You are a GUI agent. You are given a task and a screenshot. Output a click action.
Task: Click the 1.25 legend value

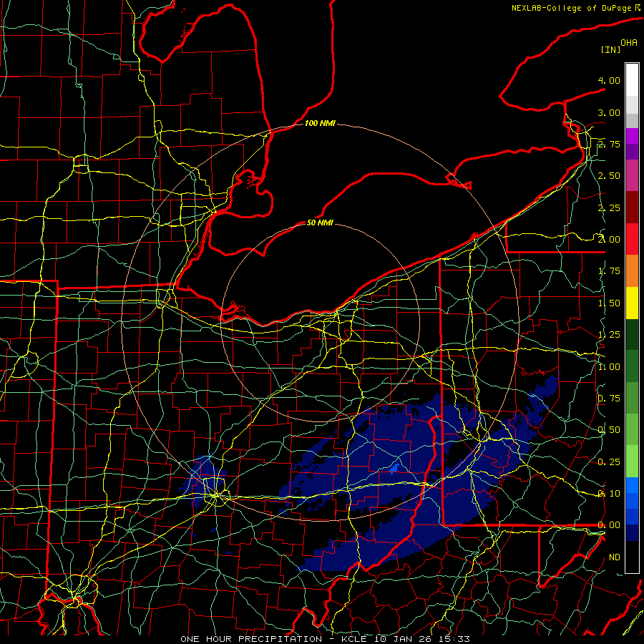click(609, 335)
